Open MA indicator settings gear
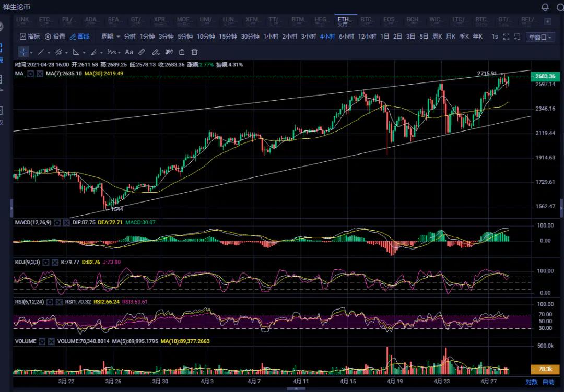This screenshot has width=564, height=392. (31, 74)
